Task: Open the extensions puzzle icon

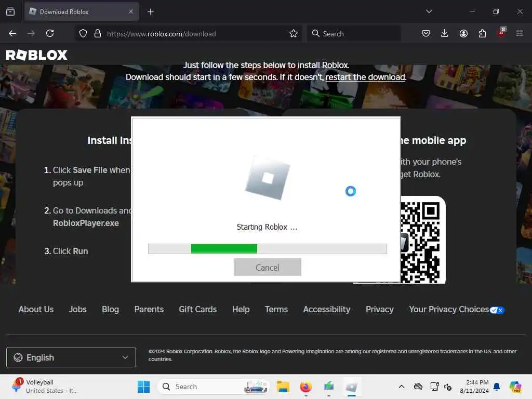Action: (482, 33)
